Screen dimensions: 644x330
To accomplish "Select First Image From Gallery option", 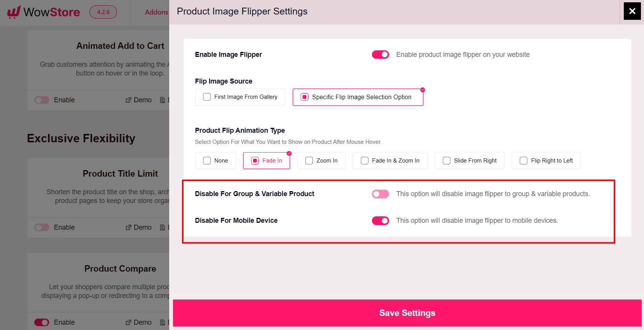I will 240,97.
